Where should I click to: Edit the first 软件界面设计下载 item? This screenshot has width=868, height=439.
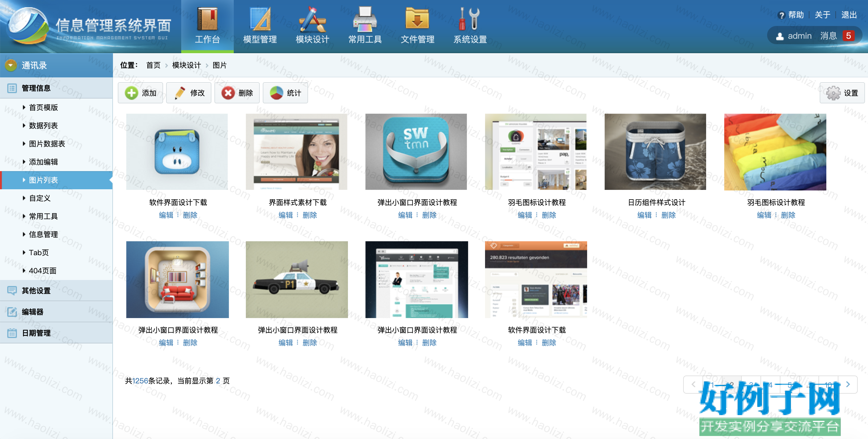click(166, 215)
